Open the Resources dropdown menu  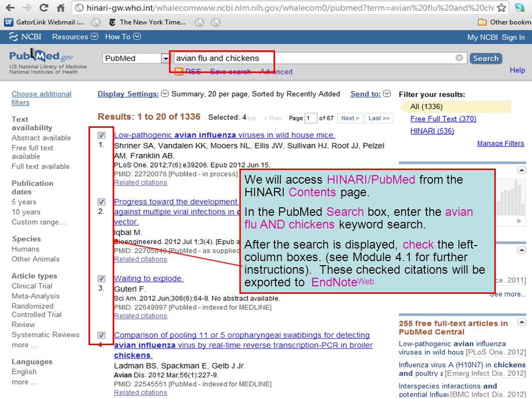pos(75,37)
